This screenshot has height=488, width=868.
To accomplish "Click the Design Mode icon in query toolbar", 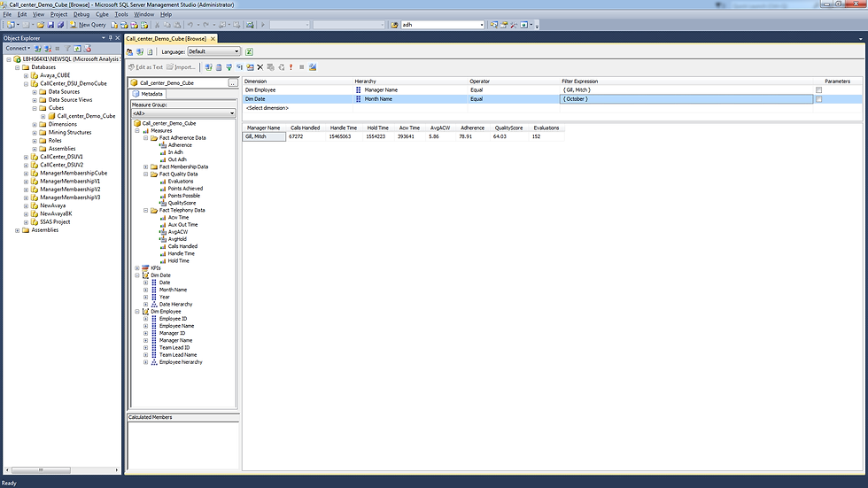I will point(313,67).
